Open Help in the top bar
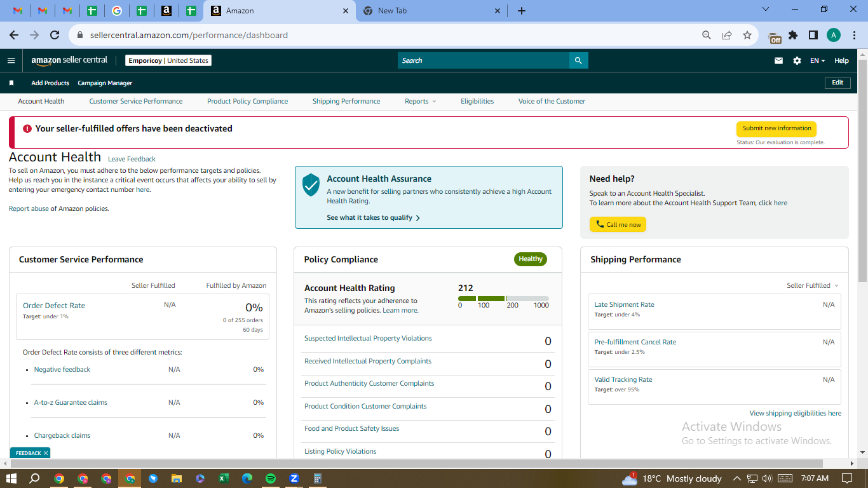 841,61
